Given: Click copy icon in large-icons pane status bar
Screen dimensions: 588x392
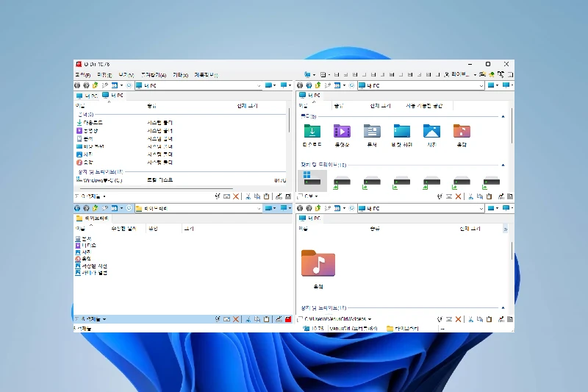Looking at the screenshot, I should coord(480,196).
